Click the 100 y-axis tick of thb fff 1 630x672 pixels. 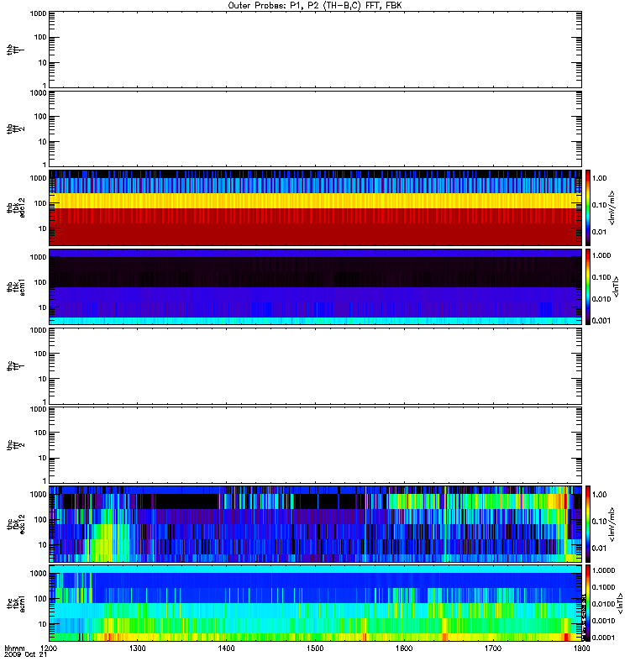tap(40, 37)
